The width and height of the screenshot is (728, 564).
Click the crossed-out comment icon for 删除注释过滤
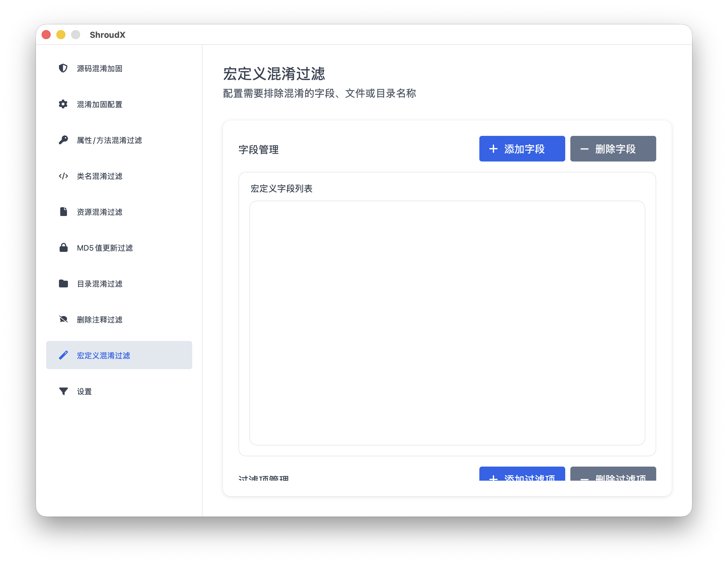pyautogui.click(x=63, y=320)
